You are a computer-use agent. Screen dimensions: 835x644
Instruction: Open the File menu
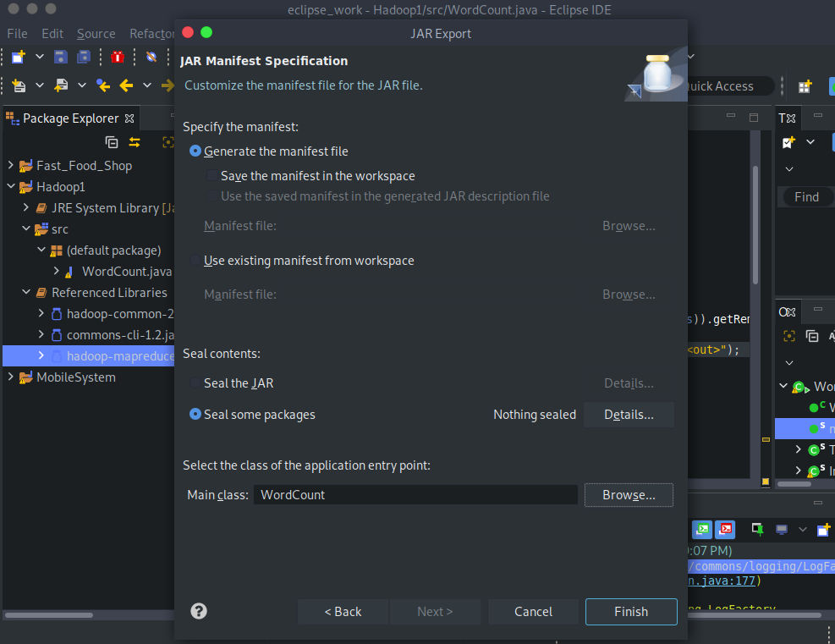17,34
